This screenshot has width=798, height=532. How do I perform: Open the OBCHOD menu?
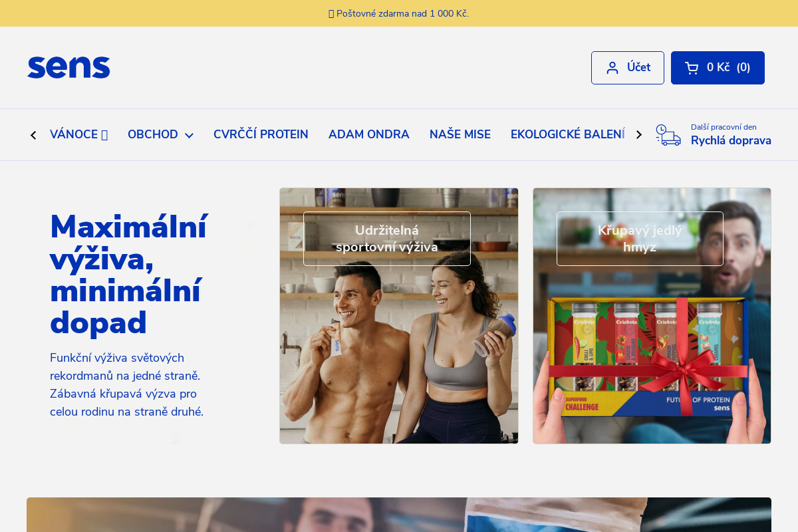click(x=160, y=134)
